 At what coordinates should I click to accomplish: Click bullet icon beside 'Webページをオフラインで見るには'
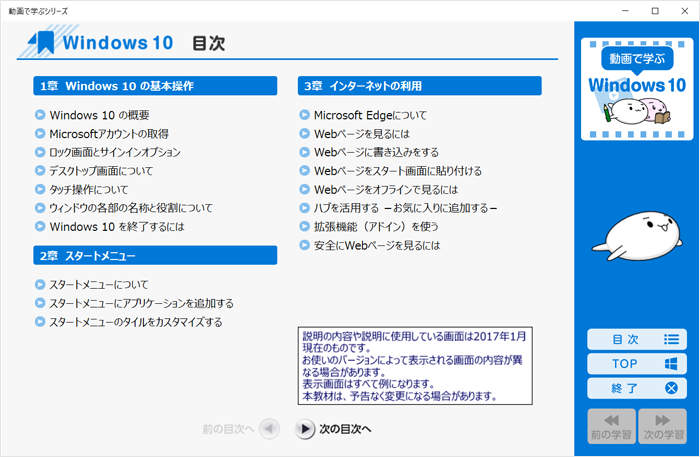pyautogui.click(x=304, y=190)
